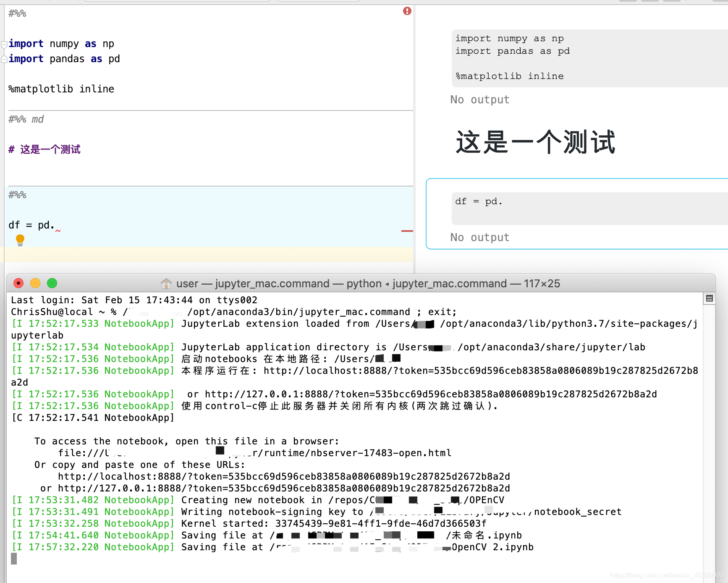
Task: Click the first '#%%' cell marker
Action: pos(17,13)
